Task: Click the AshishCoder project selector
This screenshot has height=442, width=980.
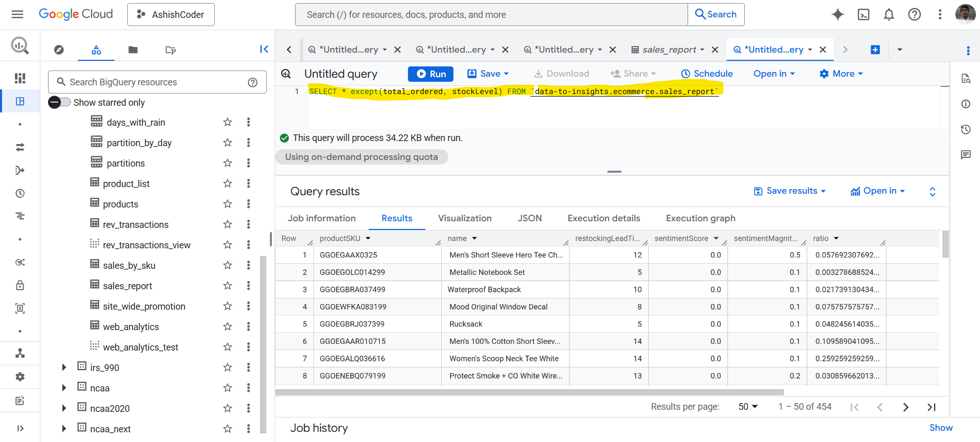Action: tap(171, 14)
